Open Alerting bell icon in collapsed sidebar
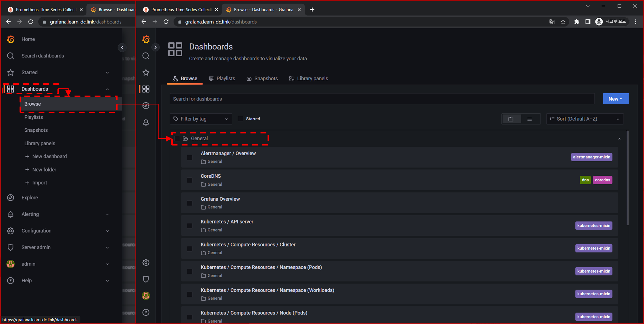This screenshot has width=644, height=324. (146, 123)
